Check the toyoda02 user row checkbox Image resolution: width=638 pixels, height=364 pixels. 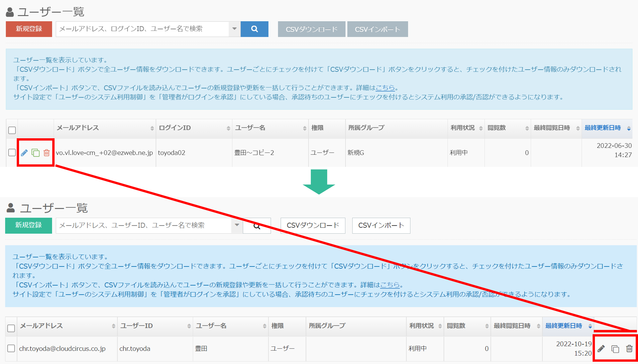click(x=12, y=152)
